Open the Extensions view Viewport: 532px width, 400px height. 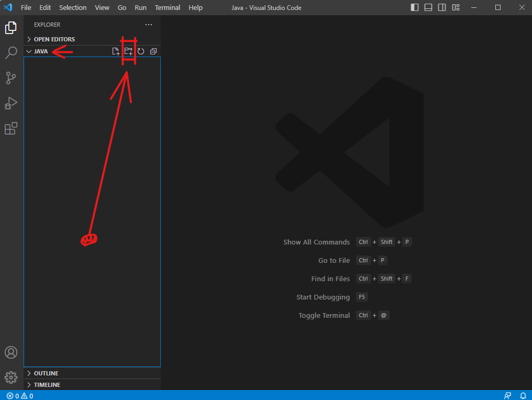tap(11, 128)
